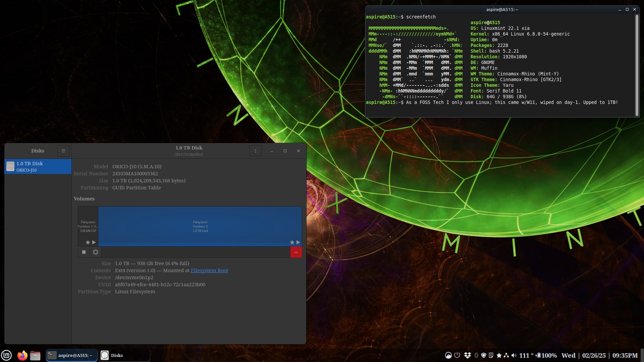Viewport: 644px width, 362px height.
Task: Open the network connections tray icon
Action: pyautogui.click(x=506, y=355)
